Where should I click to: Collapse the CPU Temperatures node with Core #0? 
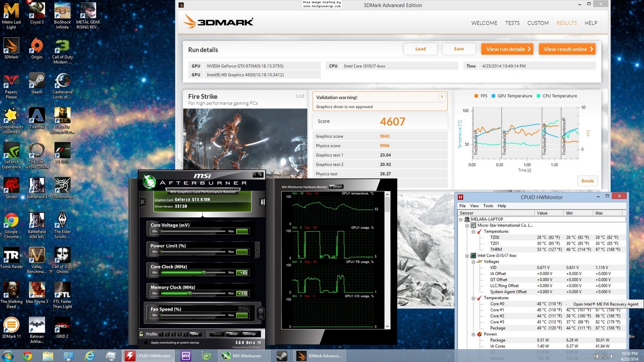pyautogui.click(x=474, y=298)
